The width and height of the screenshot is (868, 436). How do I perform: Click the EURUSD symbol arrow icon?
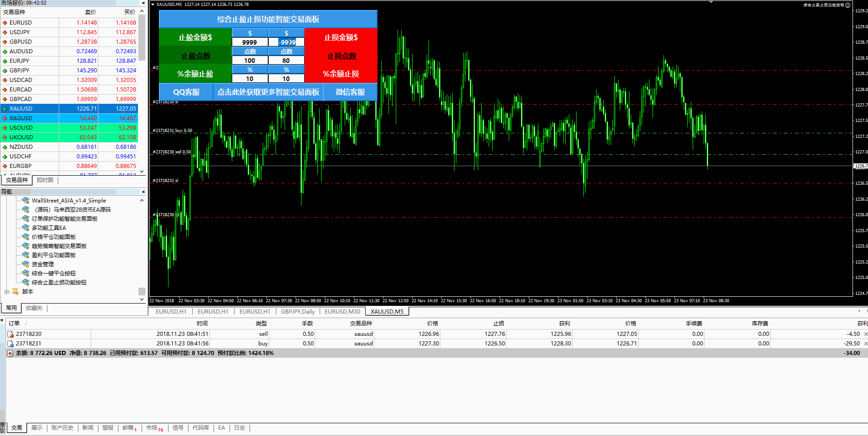[5, 23]
